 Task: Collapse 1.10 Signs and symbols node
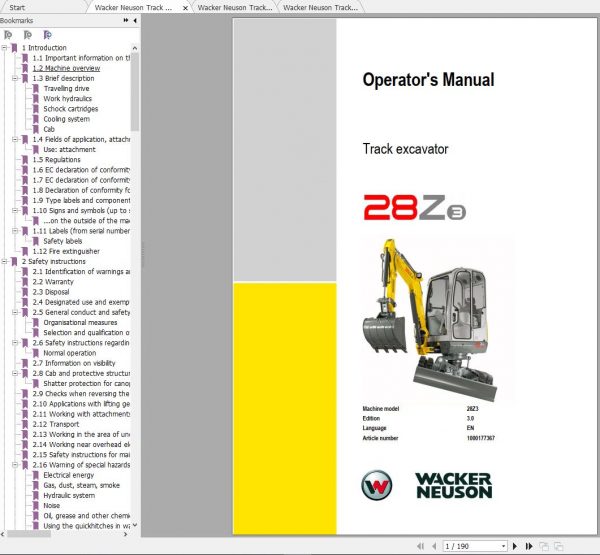pyautogui.click(x=15, y=211)
